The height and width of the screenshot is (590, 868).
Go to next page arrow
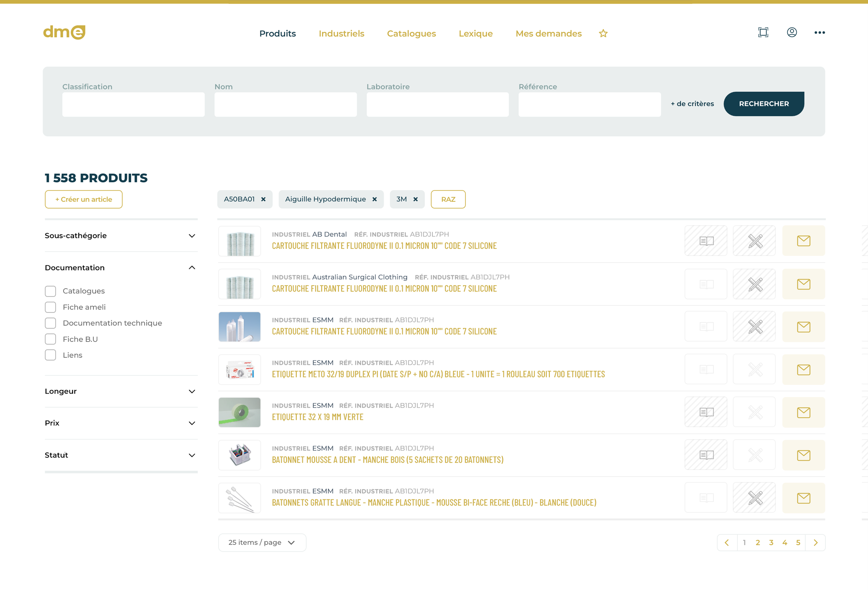pyautogui.click(x=816, y=542)
